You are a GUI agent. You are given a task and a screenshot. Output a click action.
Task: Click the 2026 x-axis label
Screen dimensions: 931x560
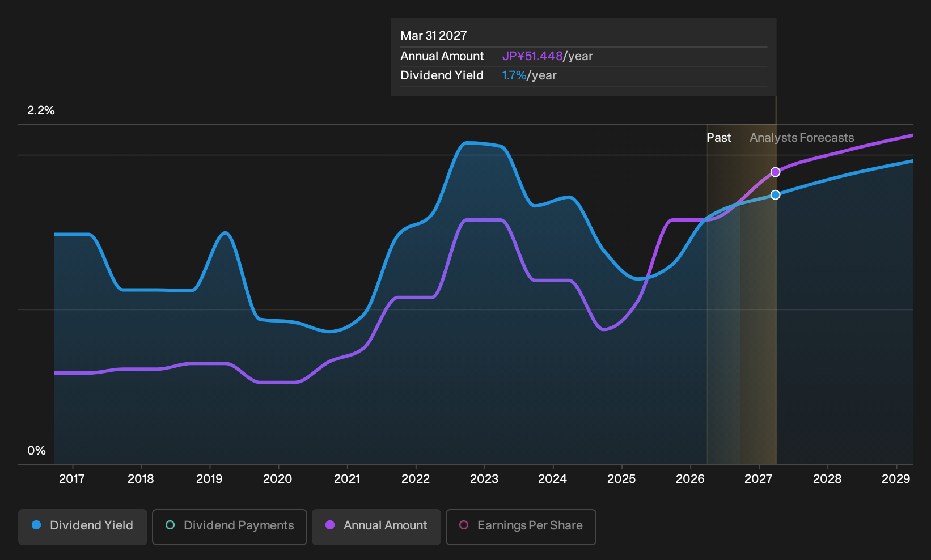(690, 479)
